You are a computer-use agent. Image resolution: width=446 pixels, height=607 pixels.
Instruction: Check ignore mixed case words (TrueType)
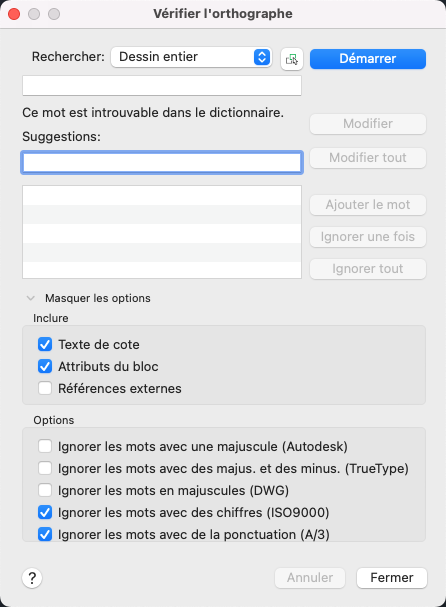(45, 468)
